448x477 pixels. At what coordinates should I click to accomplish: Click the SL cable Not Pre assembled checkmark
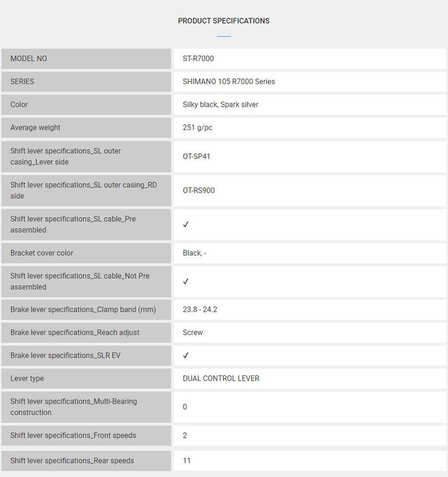[x=185, y=282]
